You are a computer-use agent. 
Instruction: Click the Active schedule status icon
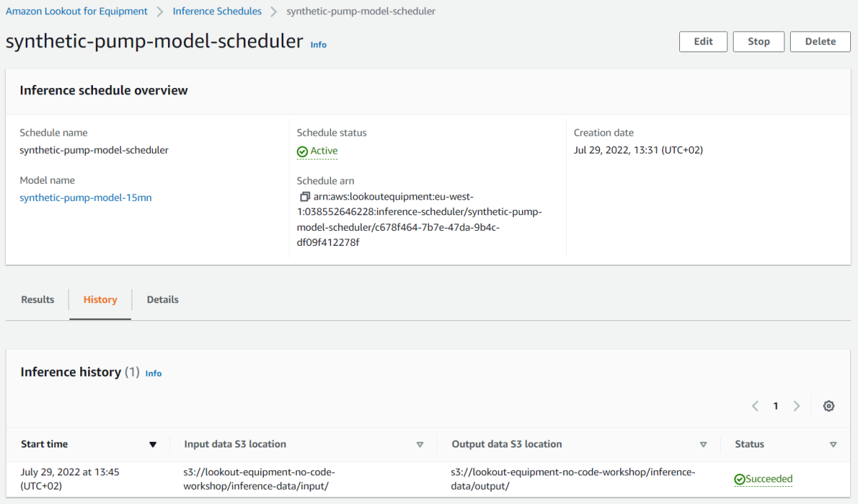coord(302,152)
